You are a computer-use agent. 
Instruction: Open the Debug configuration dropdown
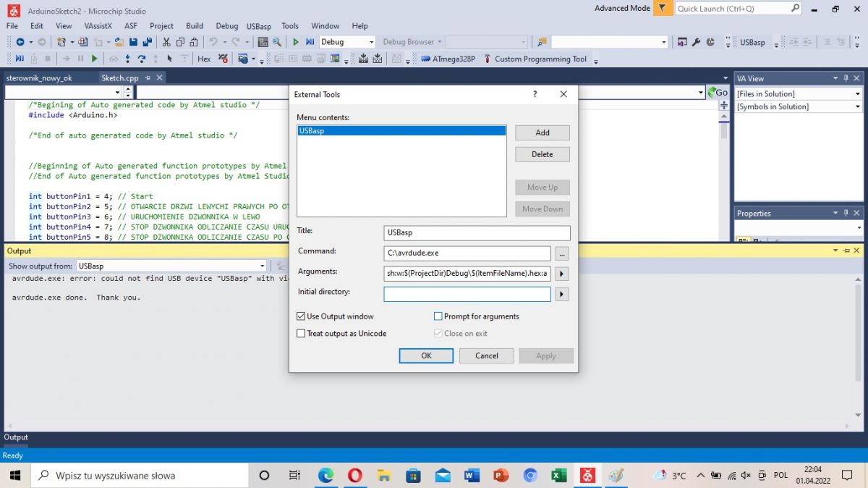pos(372,42)
